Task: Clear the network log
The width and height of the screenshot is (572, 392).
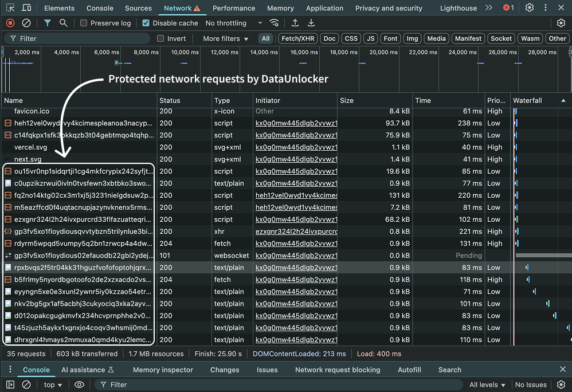Action: click(26, 23)
